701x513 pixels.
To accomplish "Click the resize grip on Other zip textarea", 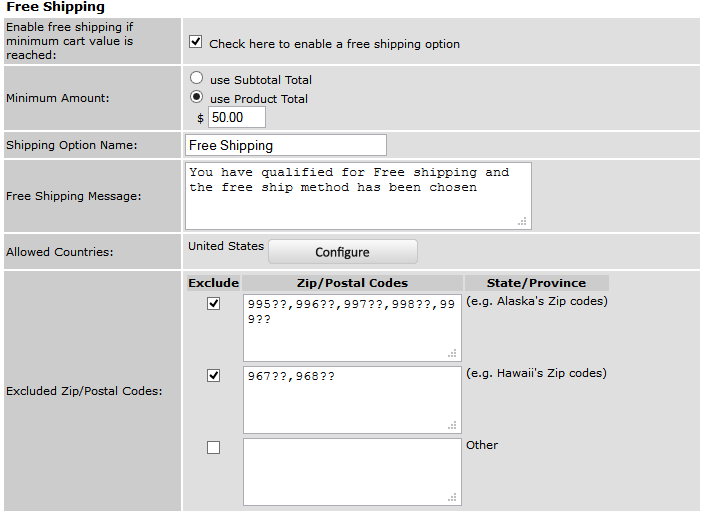I will tap(452, 497).
